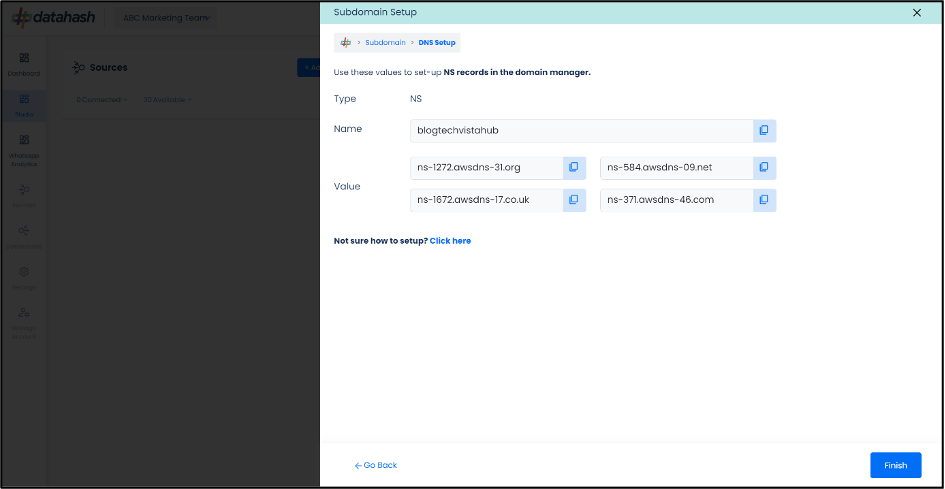The image size is (945, 489).
Task: Copy the ns-584.awsdns-09.net nameserver
Action: pos(764,167)
